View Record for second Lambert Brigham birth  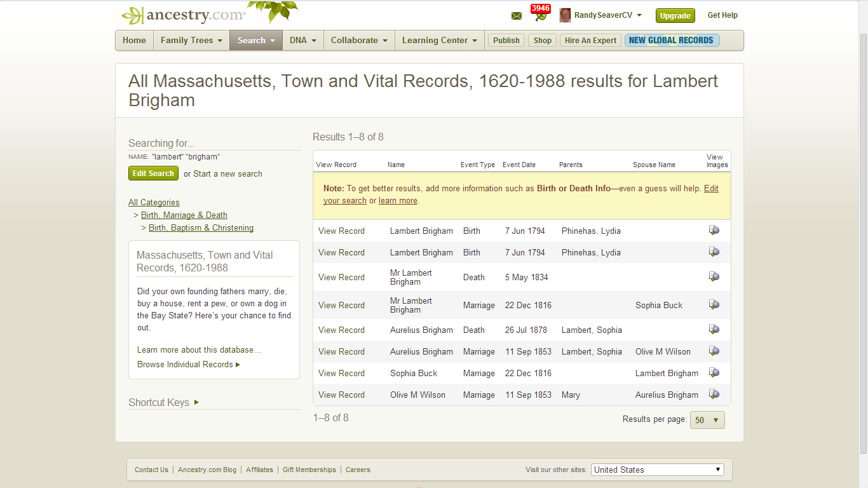[x=341, y=252]
